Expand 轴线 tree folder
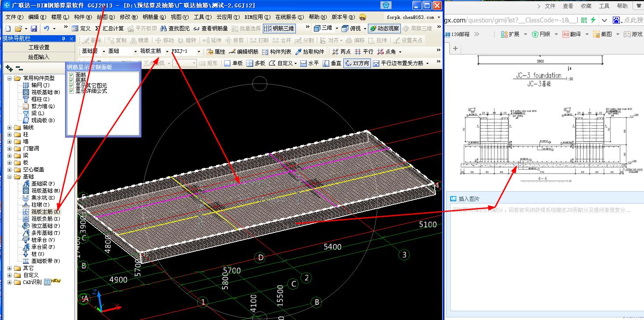The height and width of the screenshot is (320, 644). pos(10,127)
